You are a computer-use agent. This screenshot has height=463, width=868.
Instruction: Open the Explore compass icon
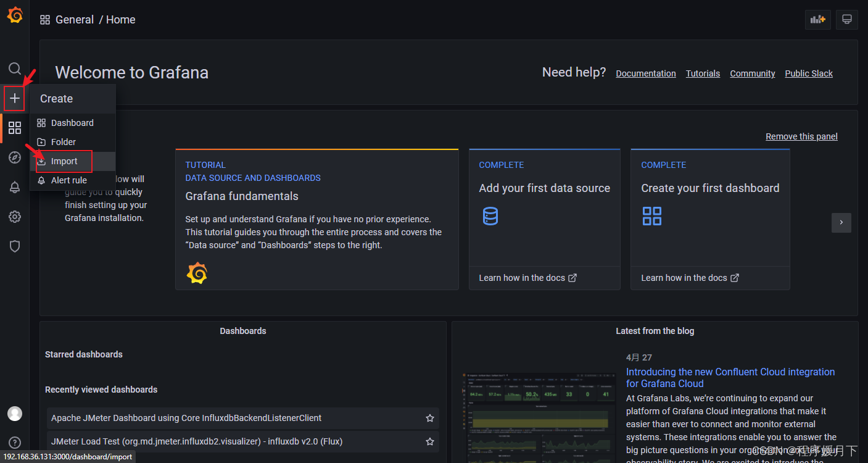click(x=15, y=157)
